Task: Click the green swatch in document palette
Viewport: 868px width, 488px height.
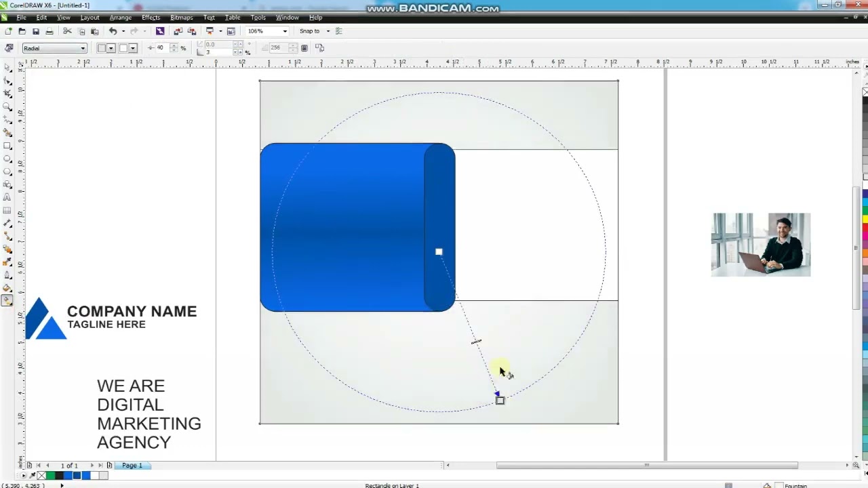Action: (50, 476)
